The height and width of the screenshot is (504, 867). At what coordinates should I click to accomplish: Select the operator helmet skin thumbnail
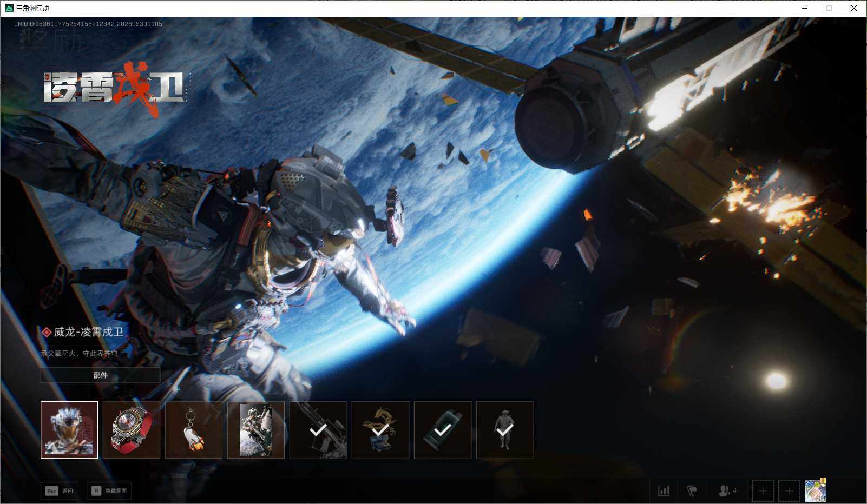(69, 430)
